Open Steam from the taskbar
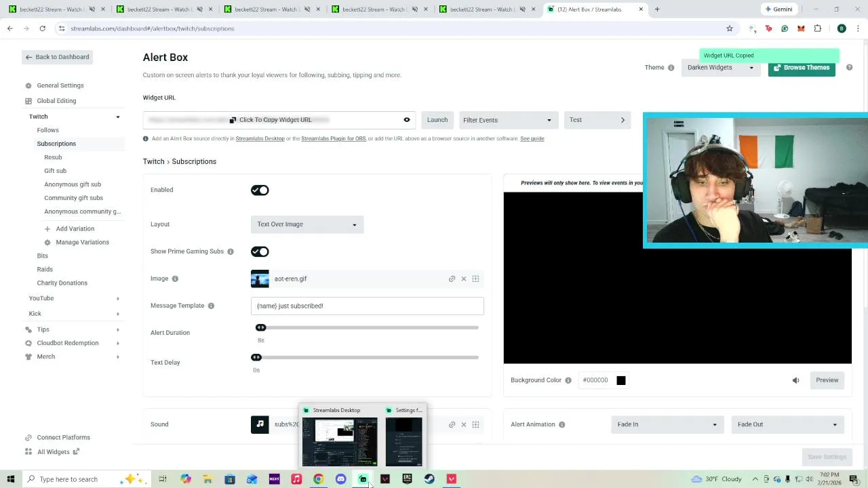Viewport: 868px width, 488px height. pos(429,479)
